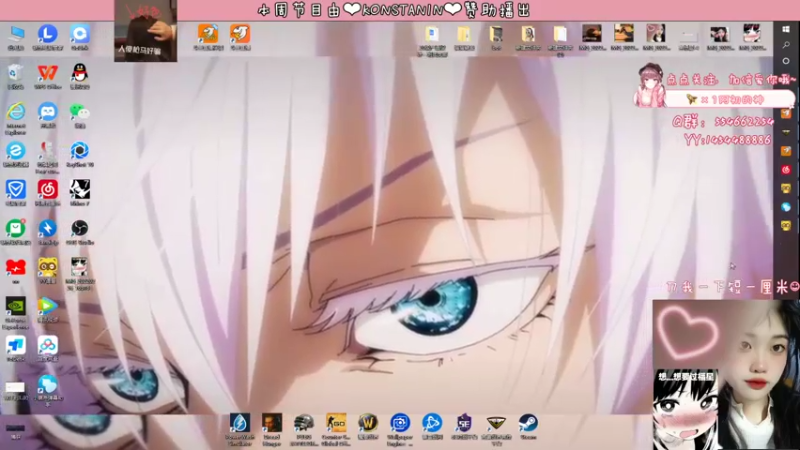This screenshot has width=800, height=450.
Task: Open World of Warcraft shortcut
Action: [x=368, y=423]
